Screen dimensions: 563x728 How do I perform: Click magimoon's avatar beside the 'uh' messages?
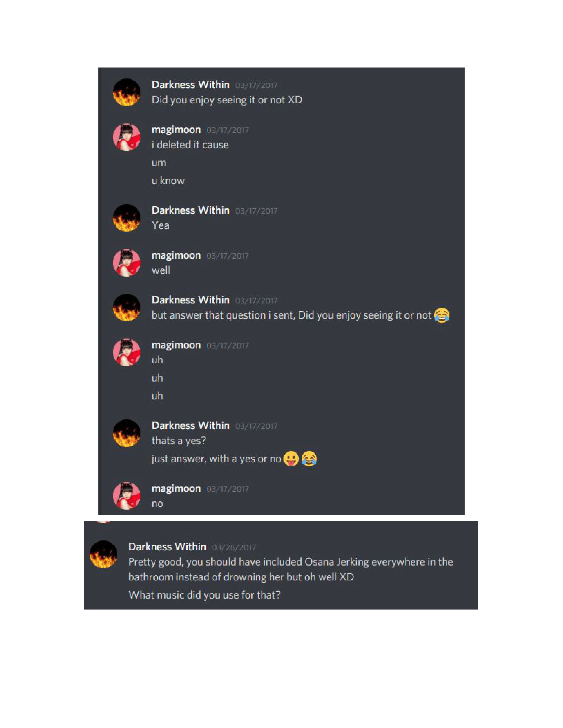(127, 353)
